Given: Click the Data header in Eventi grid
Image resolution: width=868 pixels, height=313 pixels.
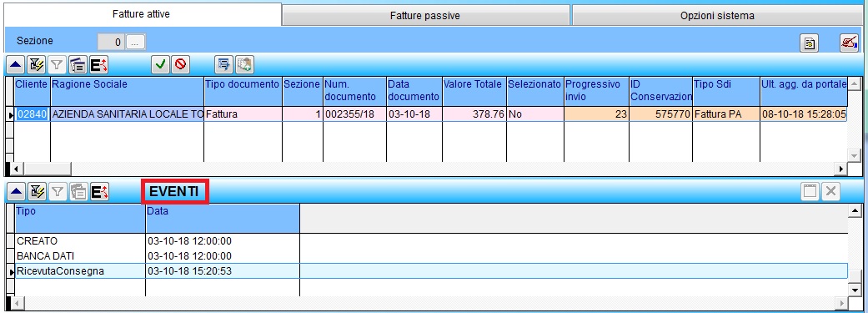Looking at the screenshot, I should click(x=223, y=219).
